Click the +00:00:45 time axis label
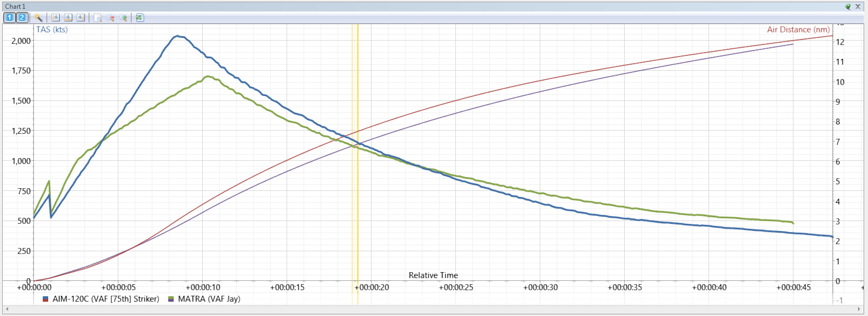Image resolution: width=868 pixels, height=316 pixels. (x=794, y=287)
